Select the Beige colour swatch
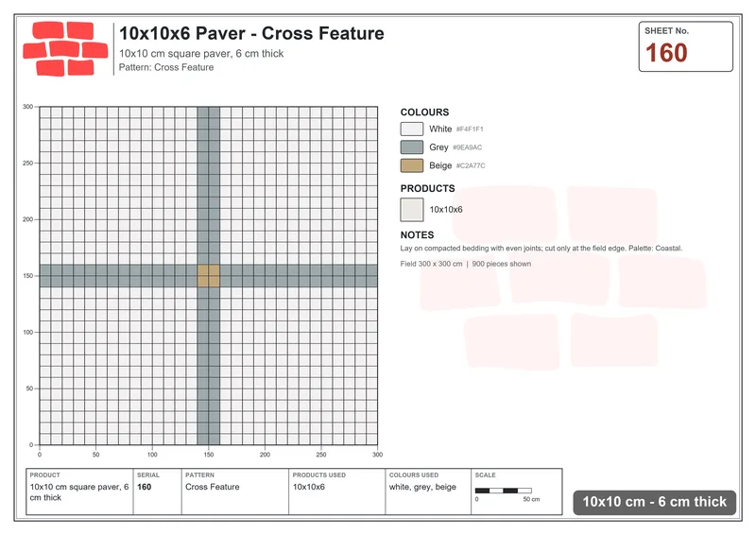 pos(412,165)
